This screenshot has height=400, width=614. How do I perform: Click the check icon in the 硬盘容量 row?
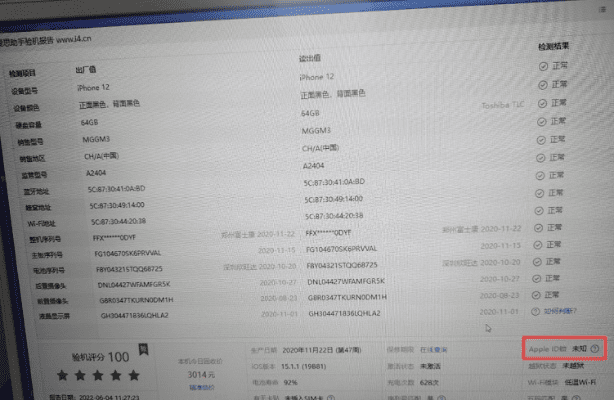pyautogui.click(x=542, y=103)
